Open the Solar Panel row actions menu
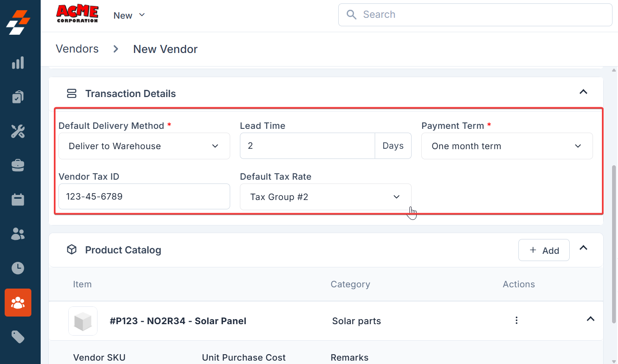Image resolution: width=618 pixels, height=364 pixels. pyautogui.click(x=516, y=320)
